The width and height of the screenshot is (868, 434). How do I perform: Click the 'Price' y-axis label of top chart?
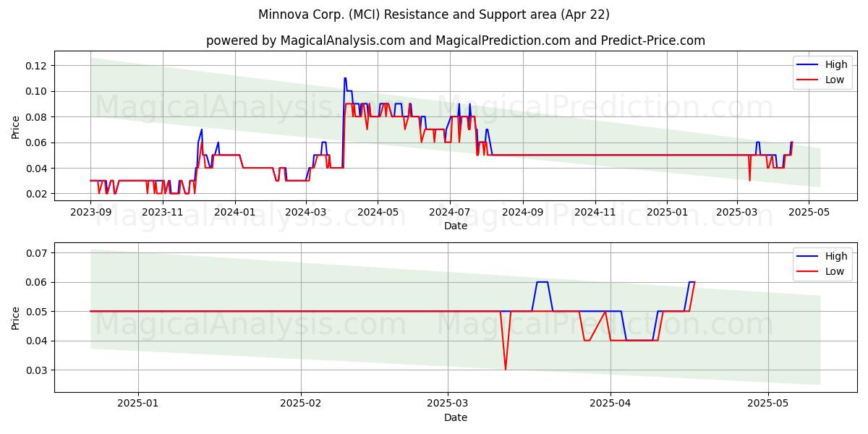[x=16, y=127]
